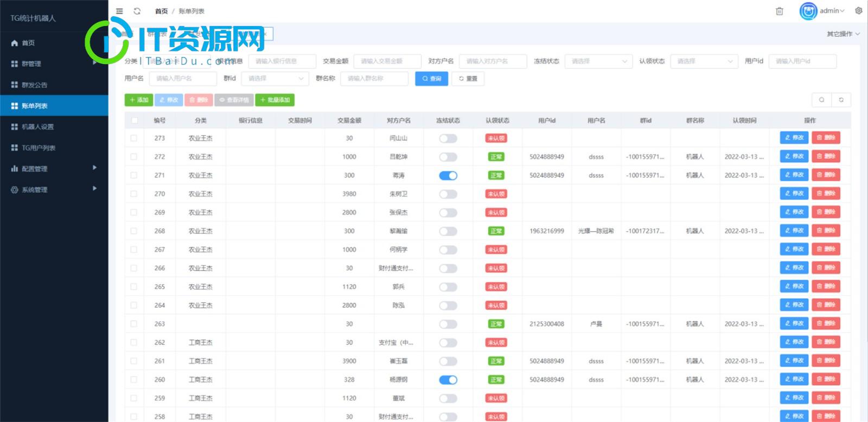This screenshot has height=422, width=868.
Task: Click the 群名称 input field
Action: 374,79
